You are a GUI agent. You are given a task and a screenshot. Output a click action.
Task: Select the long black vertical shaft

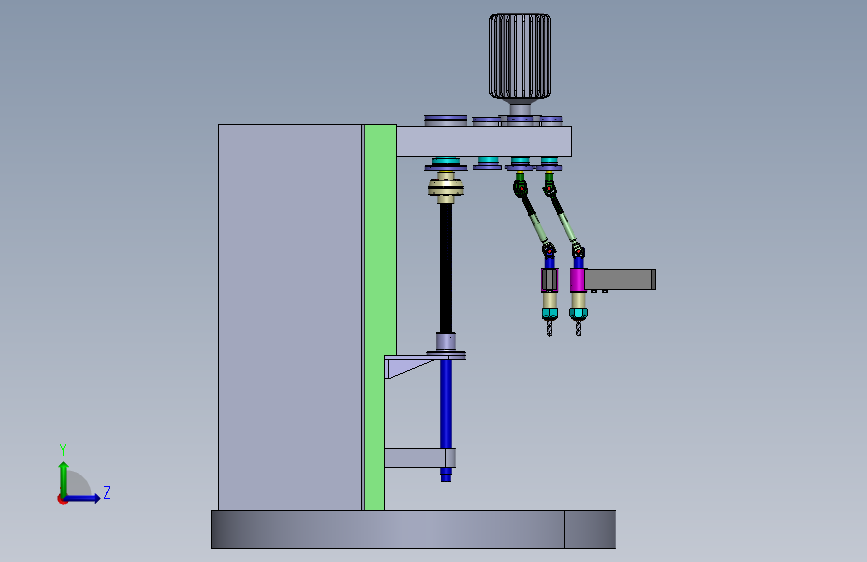pos(446,268)
